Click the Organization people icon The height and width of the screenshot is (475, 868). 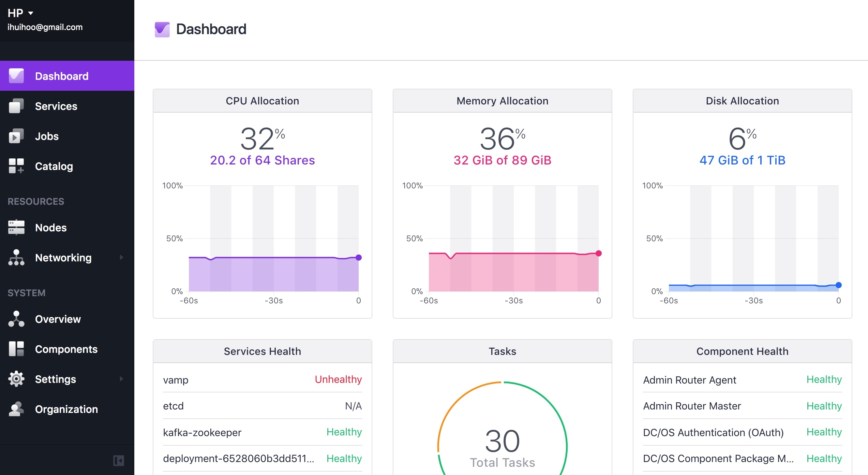16,409
